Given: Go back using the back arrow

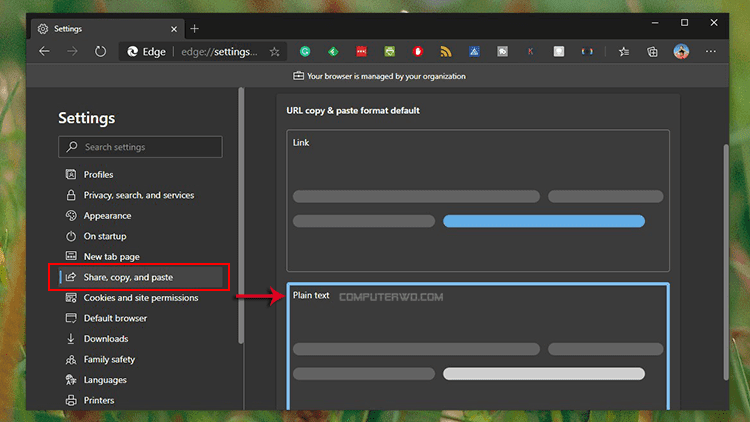Looking at the screenshot, I should coord(44,51).
